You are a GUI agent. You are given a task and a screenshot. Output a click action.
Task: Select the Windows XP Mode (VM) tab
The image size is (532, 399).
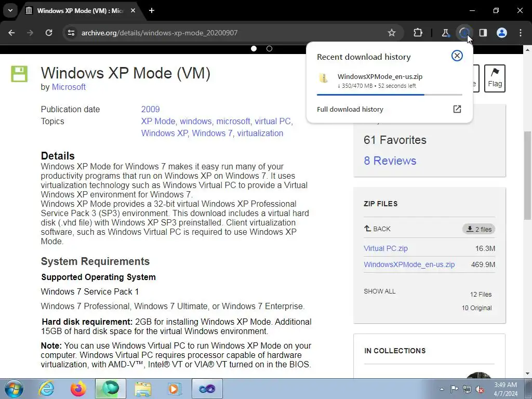pyautogui.click(x=81, y=10)
